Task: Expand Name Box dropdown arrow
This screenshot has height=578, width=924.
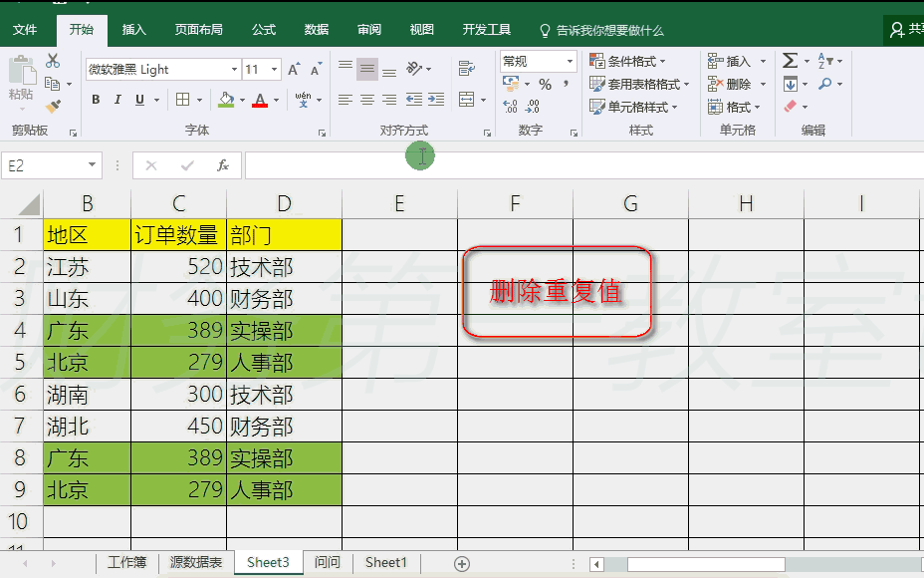Action: pos(92,165)
